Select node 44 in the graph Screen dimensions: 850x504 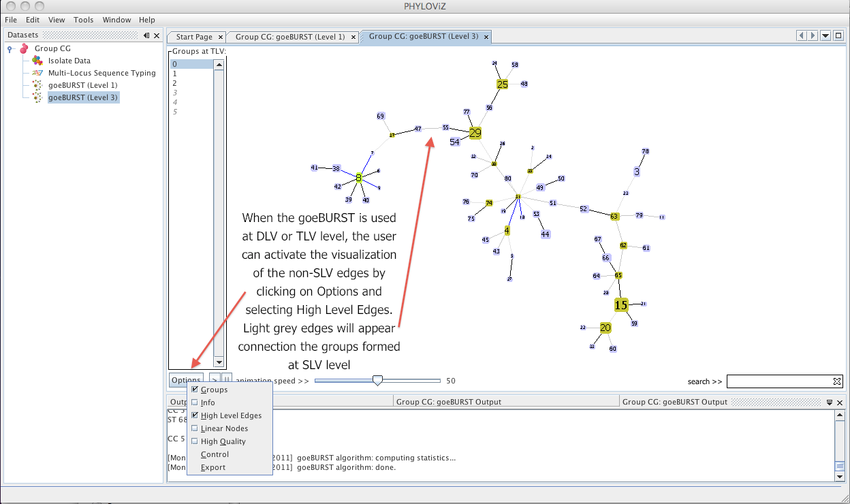pyautogui.click(x=545, y=234)
